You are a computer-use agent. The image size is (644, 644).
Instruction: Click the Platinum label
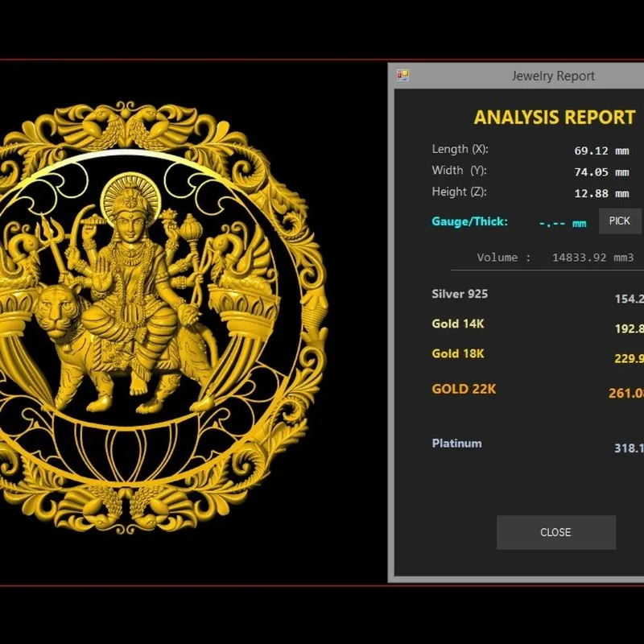click(456, 444)
